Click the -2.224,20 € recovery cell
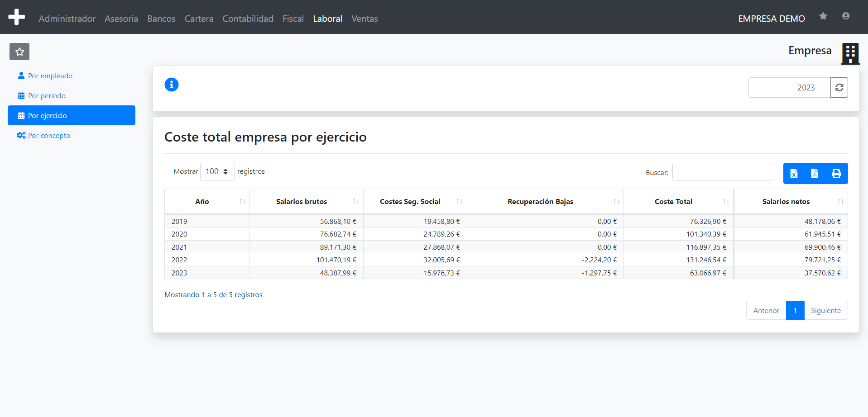This screenshot has width=868, height=417. pyautogui.click(x=545, y=260)
